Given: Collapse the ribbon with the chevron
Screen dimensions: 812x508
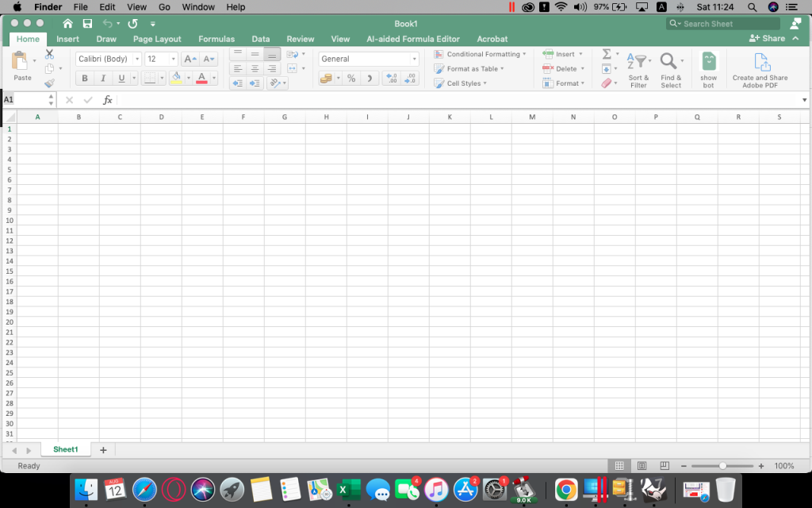Looking at the screenshot, I should tap(795, 38).
